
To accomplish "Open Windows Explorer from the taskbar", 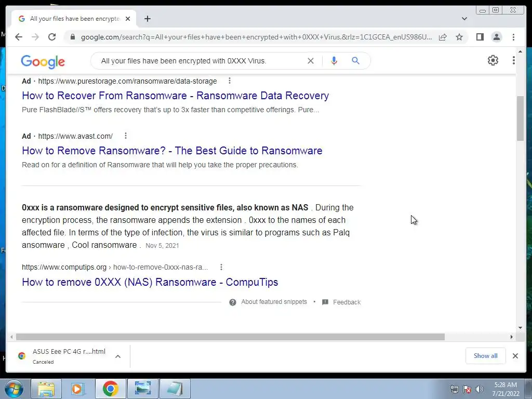I will pyautogui.click(x=46, y=389).
